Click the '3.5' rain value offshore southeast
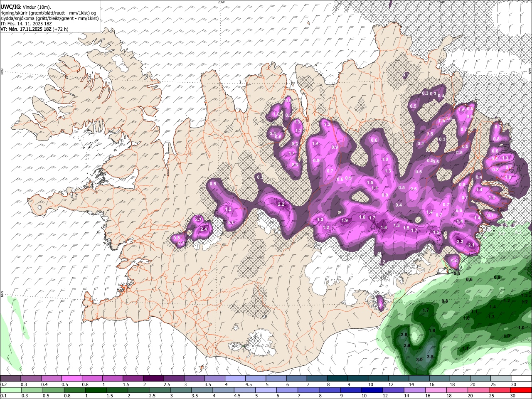Screen dimensions: 532x399 click(x=430, y=357)
